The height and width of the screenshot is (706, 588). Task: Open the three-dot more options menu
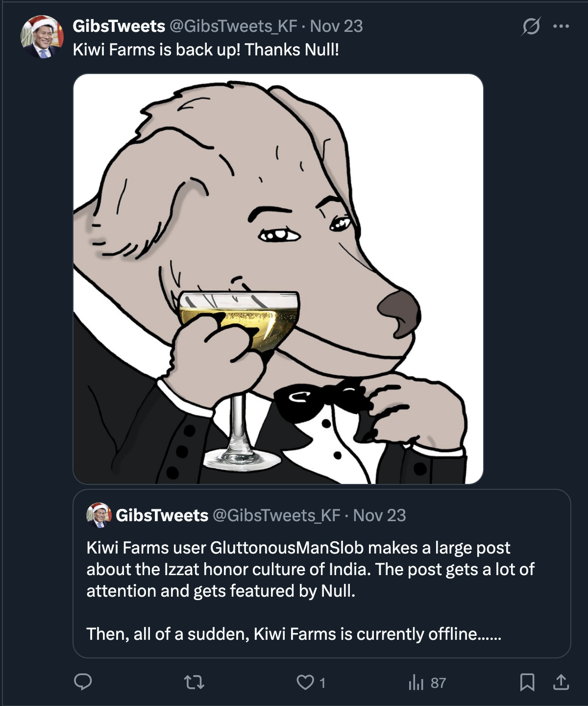(x=561, y=26)
